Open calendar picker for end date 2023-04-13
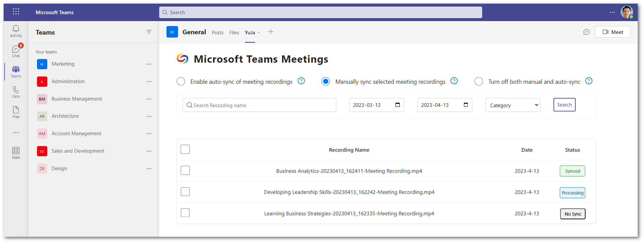 click(466, 105)
